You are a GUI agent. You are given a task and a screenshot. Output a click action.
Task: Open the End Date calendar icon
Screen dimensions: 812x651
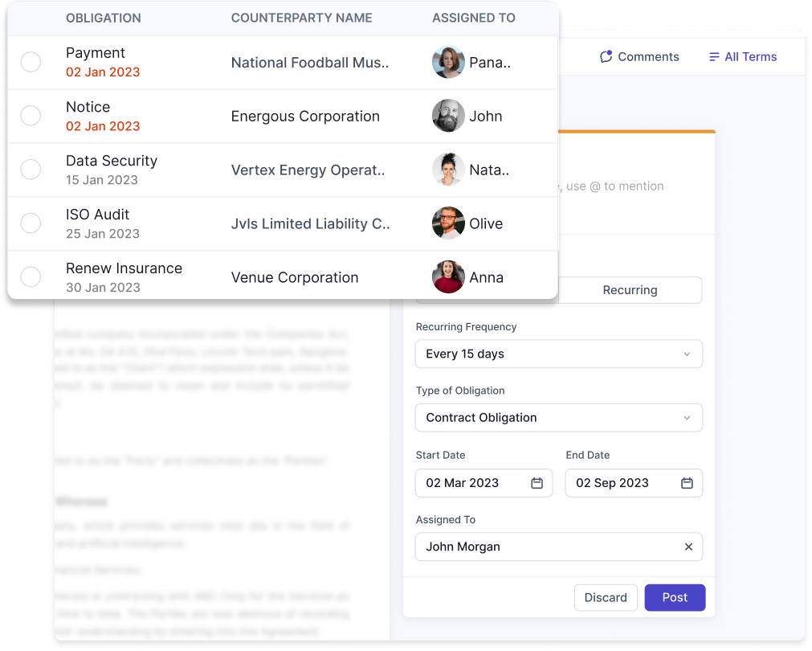click(x=687, y=483)
